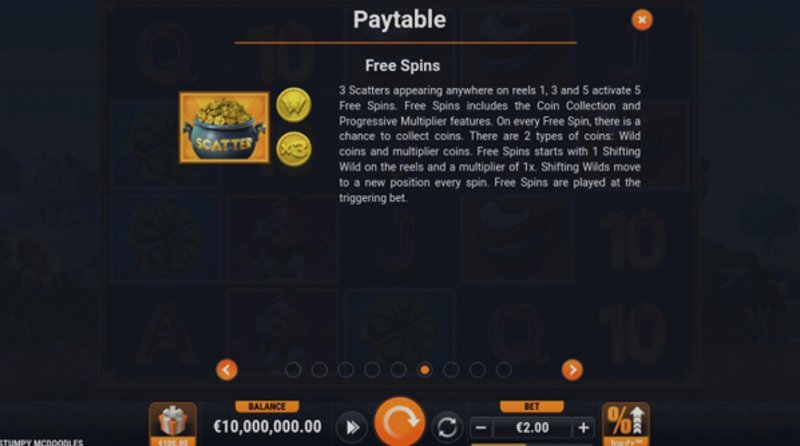
Task: Increase bet with the plus button
Action: (583, 428)
